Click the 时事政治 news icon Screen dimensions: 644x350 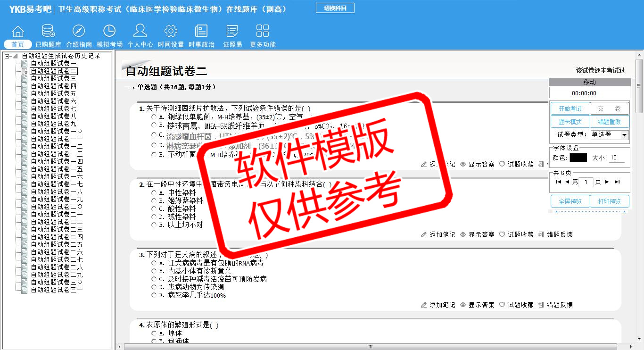(201, 32)
